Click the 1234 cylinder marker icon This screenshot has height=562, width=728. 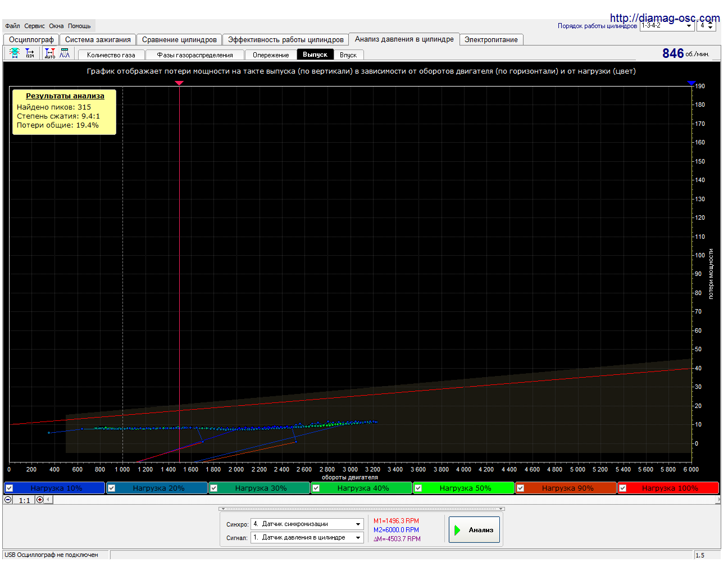coord(30,53)
